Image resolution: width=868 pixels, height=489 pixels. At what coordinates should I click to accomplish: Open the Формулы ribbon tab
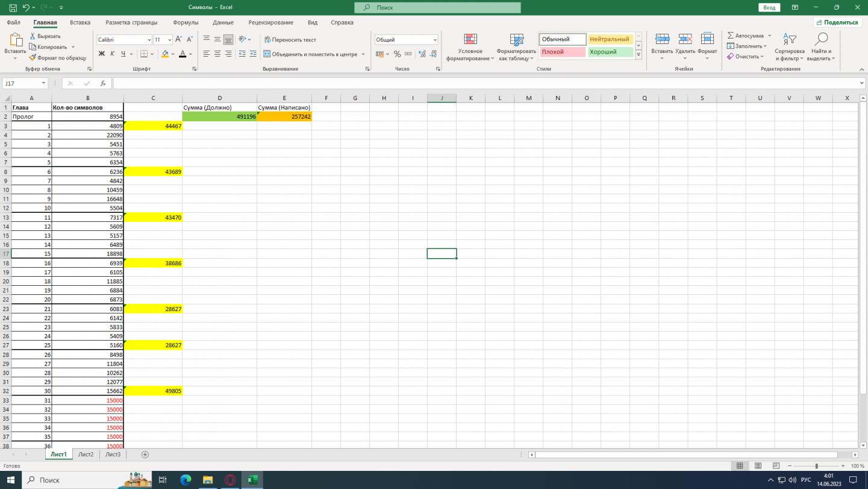click(x=186, y=22)
